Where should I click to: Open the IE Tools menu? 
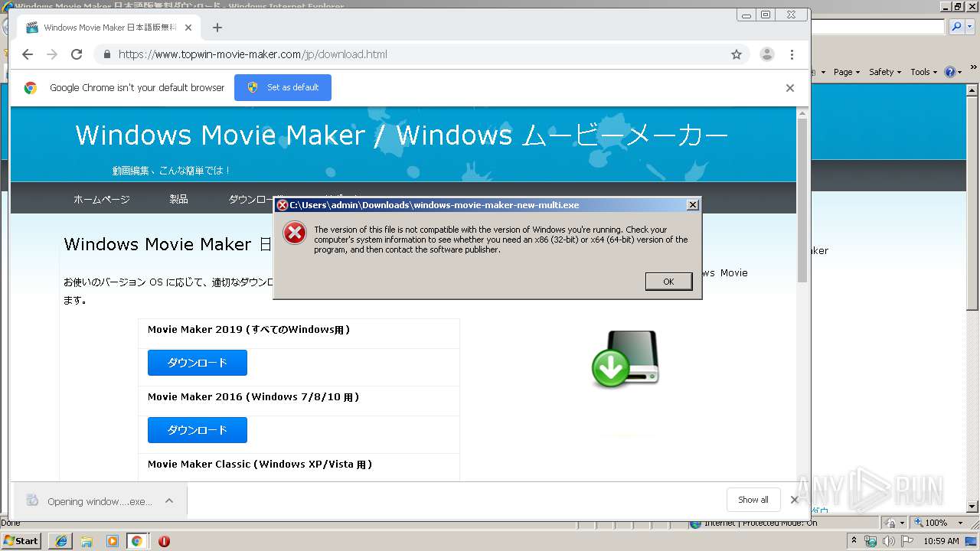pyautogui.click(x=924, y=72)
